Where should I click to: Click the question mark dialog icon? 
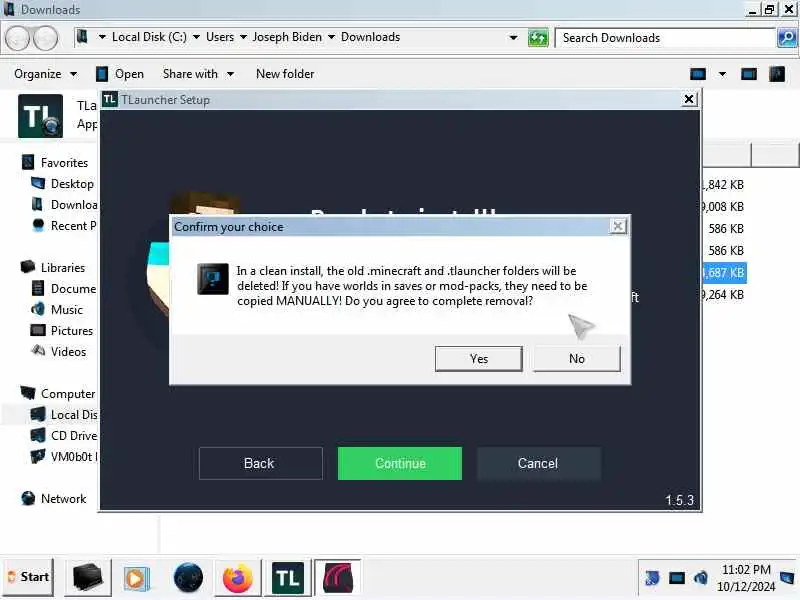tap(213, 279)
